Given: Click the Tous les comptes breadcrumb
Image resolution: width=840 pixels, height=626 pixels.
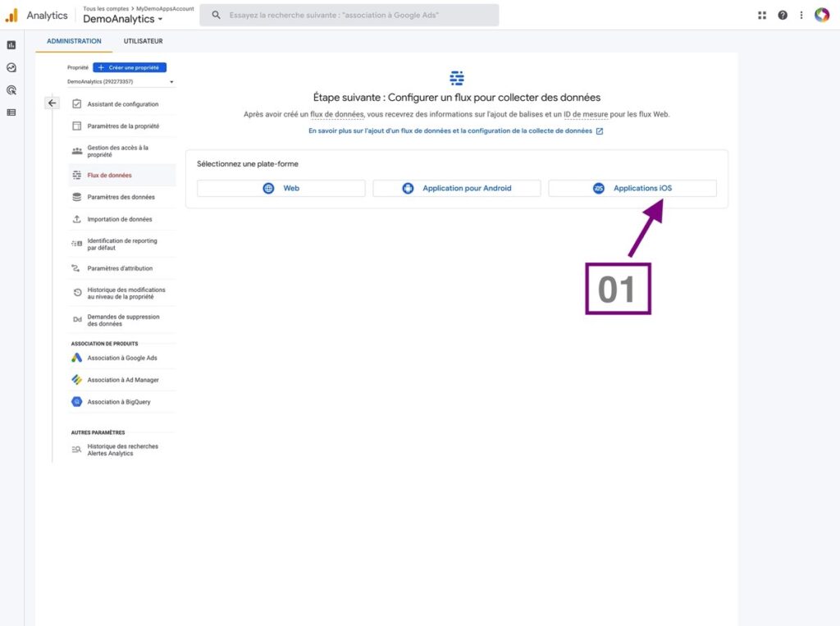Looking at the screenshot, I should pyautogui.click(x=106, y=8).
